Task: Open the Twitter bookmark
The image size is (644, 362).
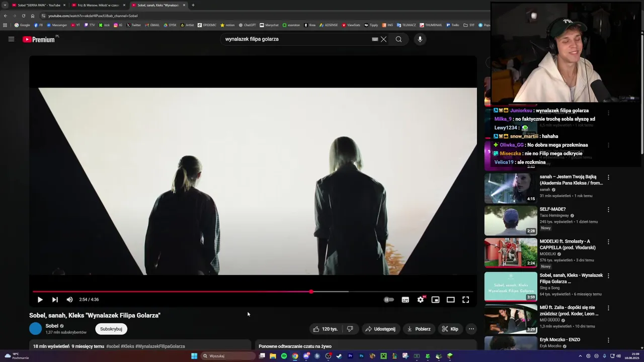Action: [134, 25]
